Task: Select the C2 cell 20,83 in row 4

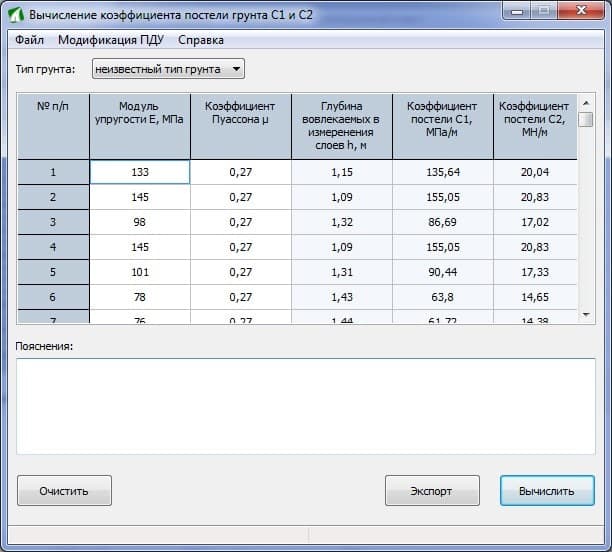Action: click(x=535, y=247)
